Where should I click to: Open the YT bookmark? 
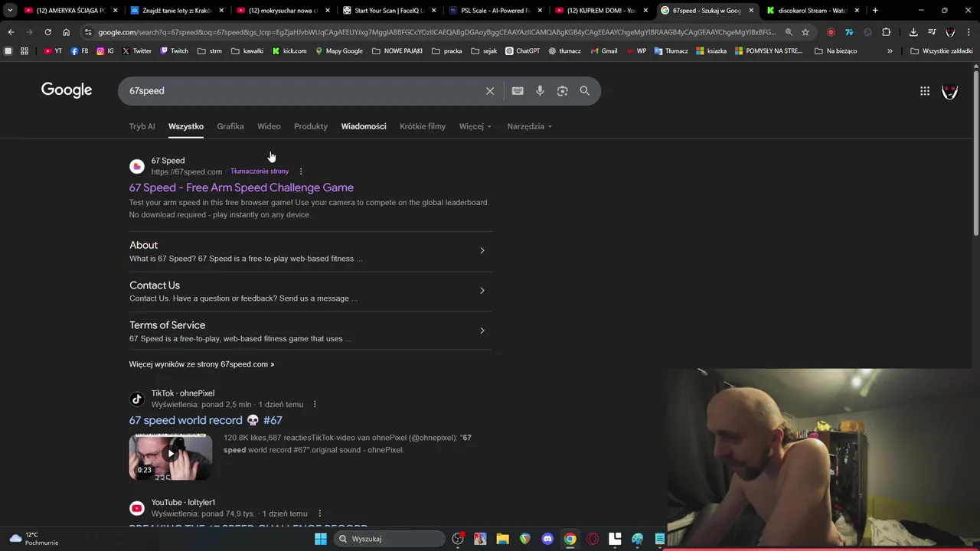53,51
